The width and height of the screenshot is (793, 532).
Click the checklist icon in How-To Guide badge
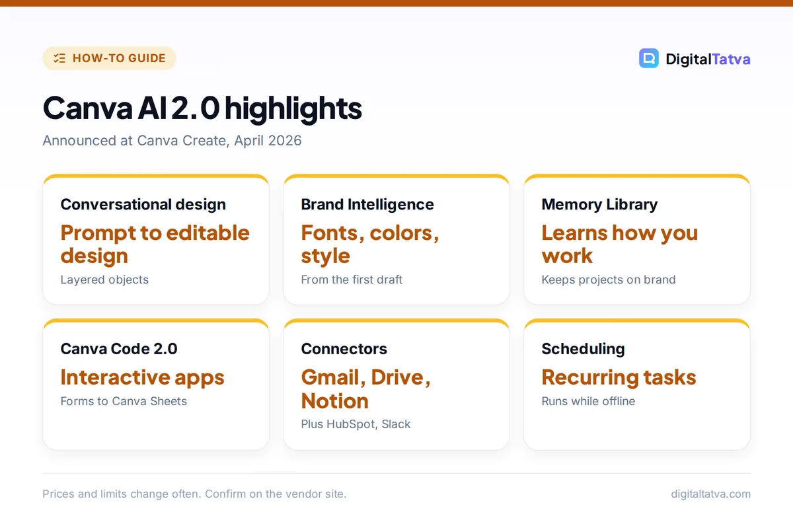tap(59, 58)
